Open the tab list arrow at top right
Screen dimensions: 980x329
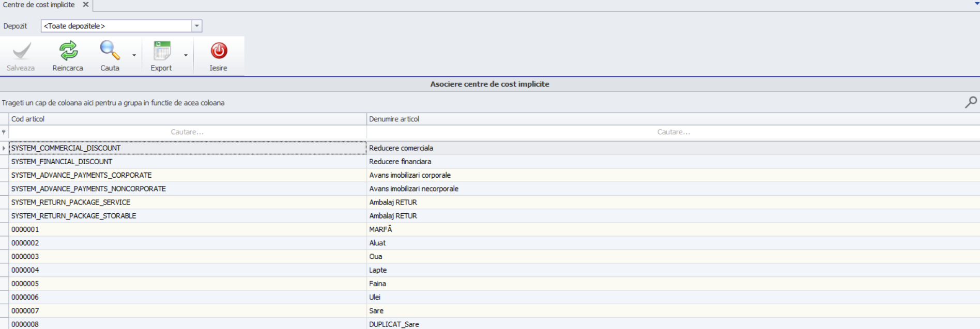click(976, 4)
